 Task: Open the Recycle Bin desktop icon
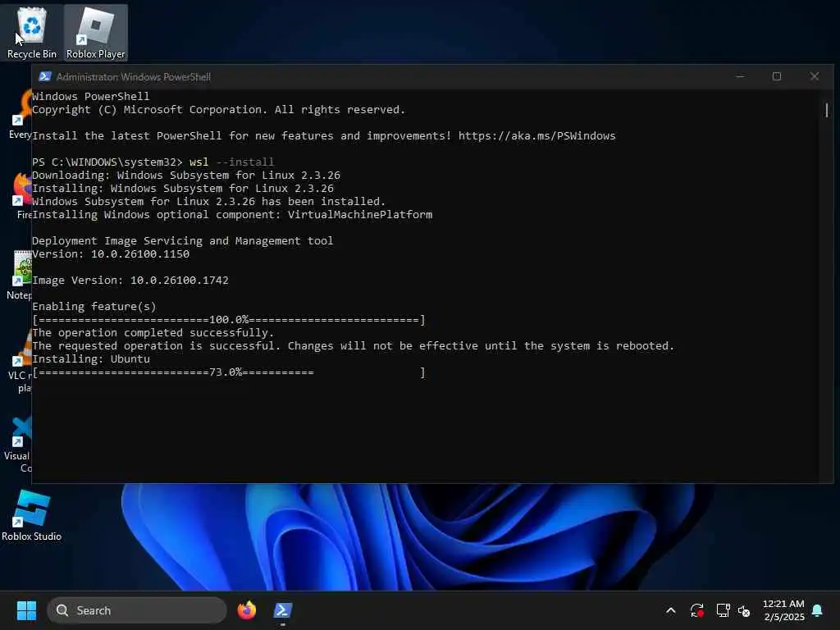coord(32,32)
